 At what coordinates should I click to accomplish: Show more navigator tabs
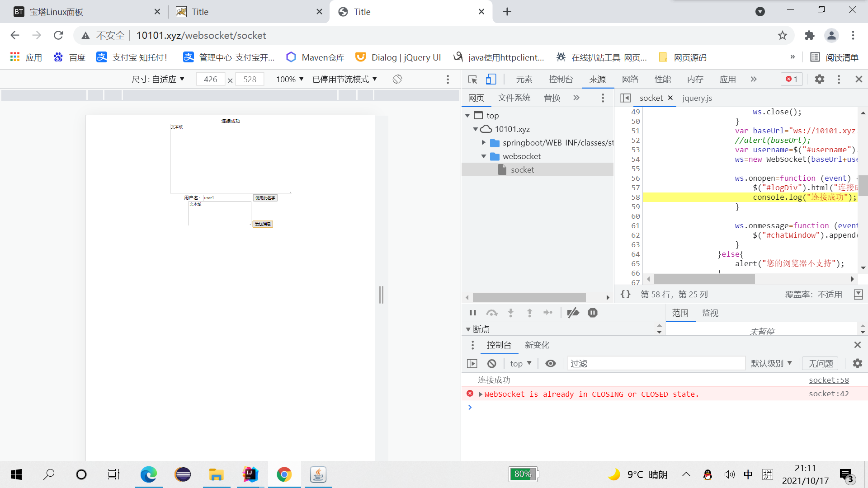pos(576,98)
